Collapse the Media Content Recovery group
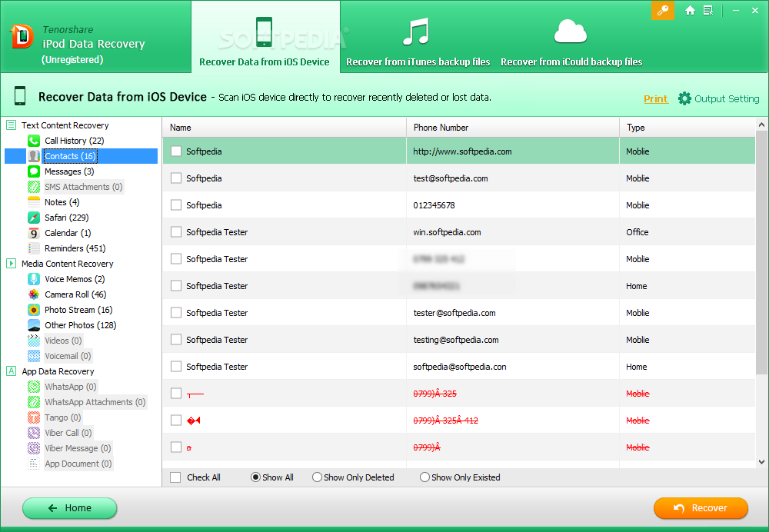 click(12, 263)
